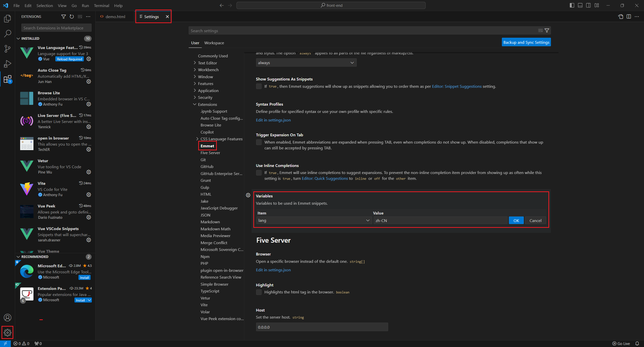This screenshot has height=347, width=644.
Task: Open remote window from status bar
Action: tap(5, 343)
